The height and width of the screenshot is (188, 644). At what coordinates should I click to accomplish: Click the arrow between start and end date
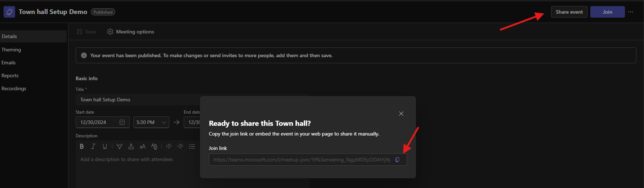point(176,122)
